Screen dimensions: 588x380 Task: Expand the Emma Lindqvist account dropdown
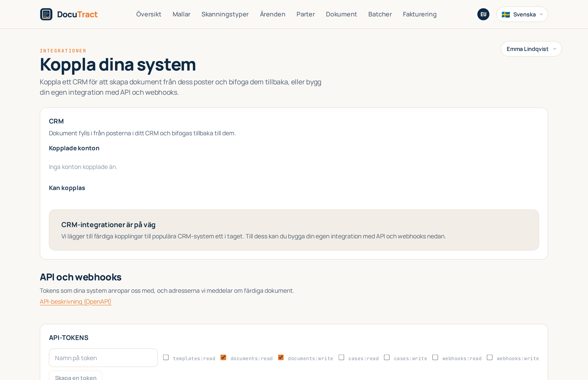click(531, 49)
